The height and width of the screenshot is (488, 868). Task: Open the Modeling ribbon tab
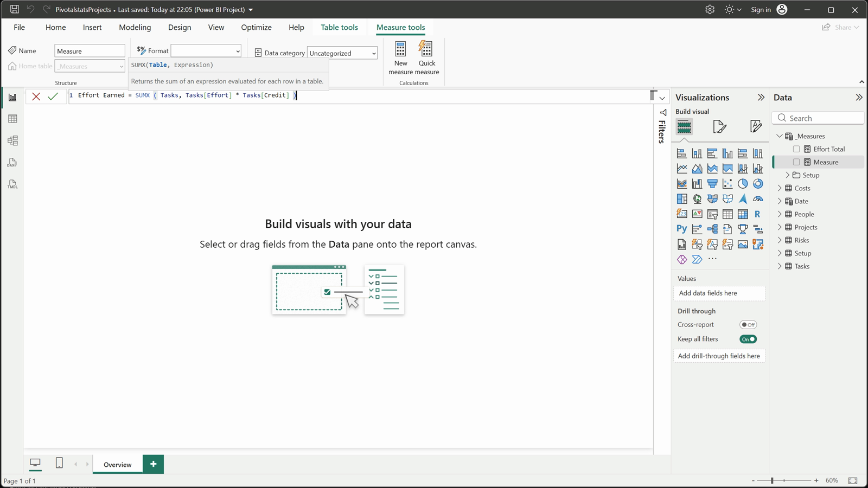point(135,27)
